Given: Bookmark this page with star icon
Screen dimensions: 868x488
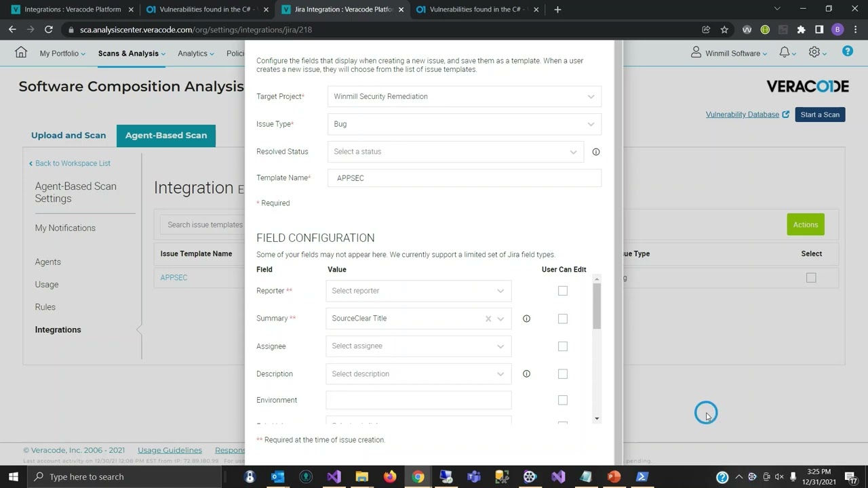Looking at the screenshot, I should (724, 30).
